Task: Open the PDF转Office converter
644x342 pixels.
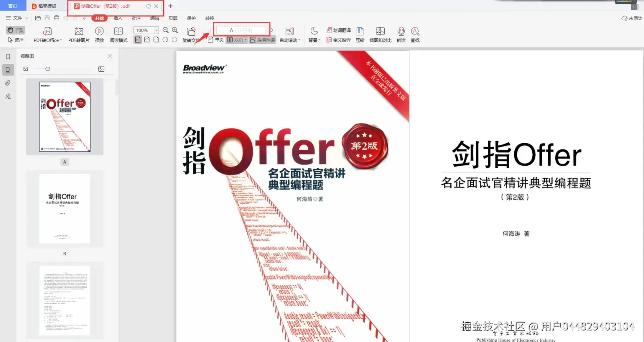Action: (x=48, y=35)
